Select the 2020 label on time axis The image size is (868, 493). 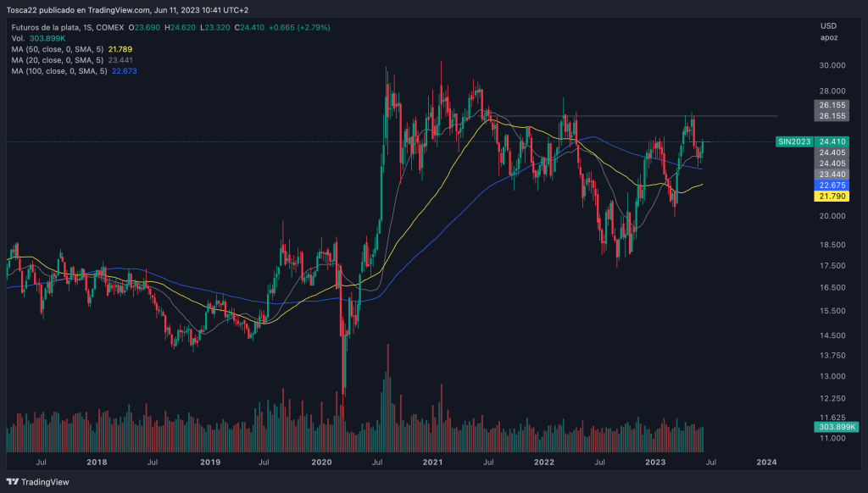(321, 463)
